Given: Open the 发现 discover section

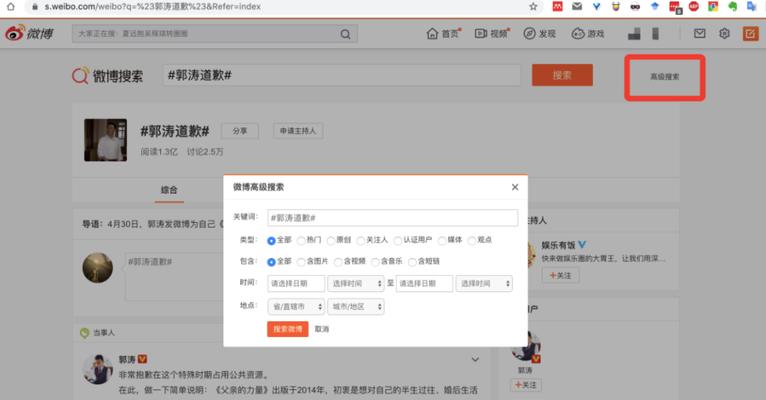Looking at the screenshot, I should pyautogui.click(x=540, y=33).
